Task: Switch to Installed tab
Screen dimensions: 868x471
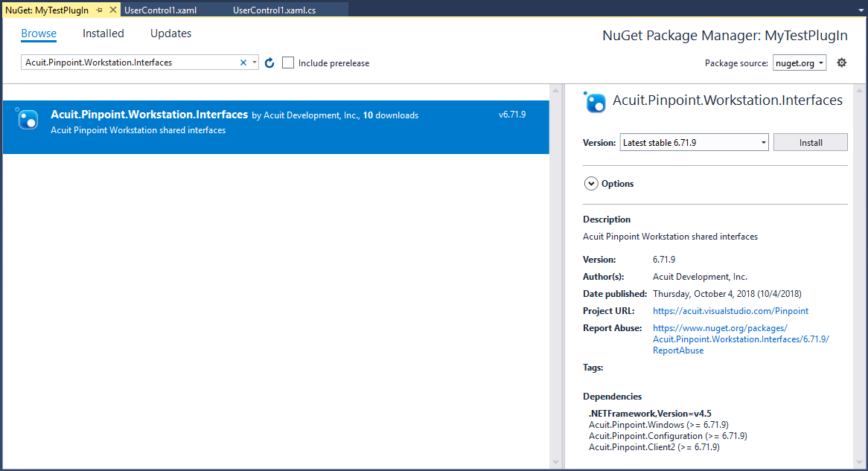Action: point(103,33)
